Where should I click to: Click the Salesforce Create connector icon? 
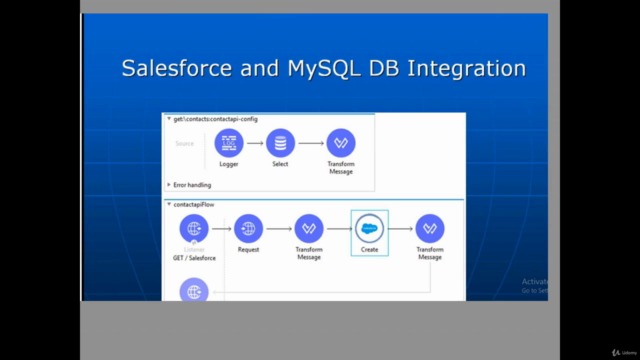click(x=369, y=229)
